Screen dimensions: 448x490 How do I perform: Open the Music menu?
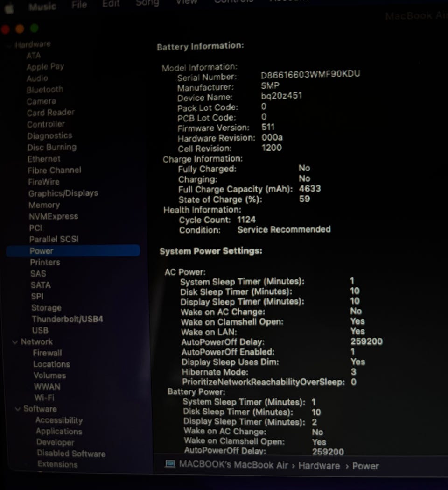42,6
